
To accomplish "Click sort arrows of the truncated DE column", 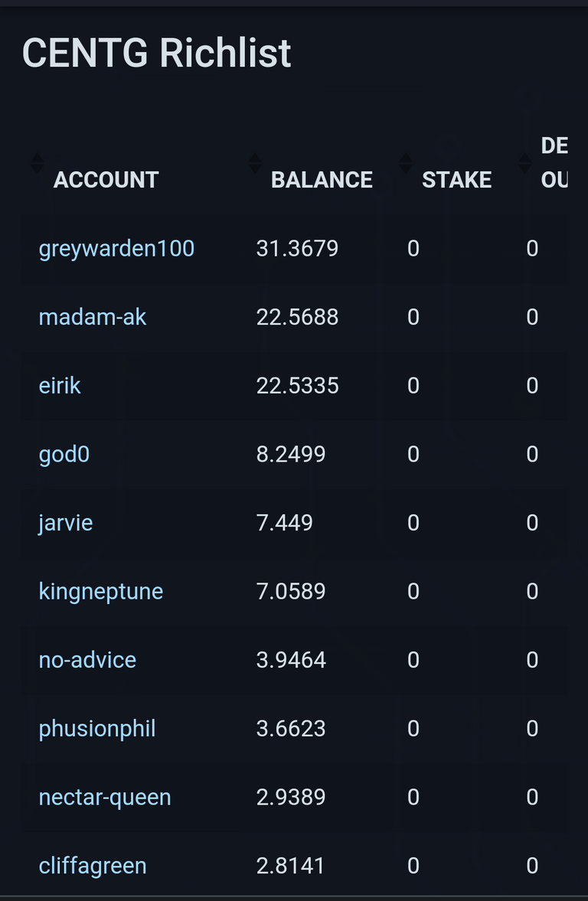I will point(524,163).
